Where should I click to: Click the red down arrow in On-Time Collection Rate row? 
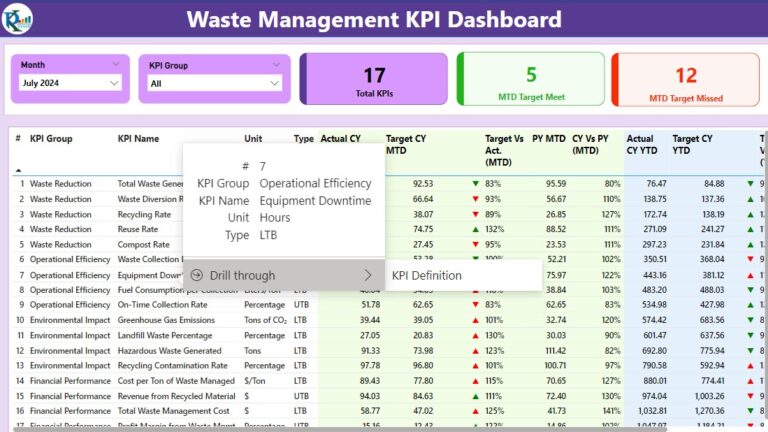coord(475,305)
